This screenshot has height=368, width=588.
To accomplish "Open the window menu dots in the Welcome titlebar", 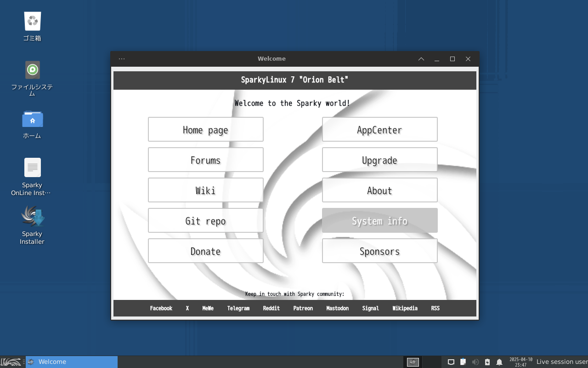I will 122,59.
